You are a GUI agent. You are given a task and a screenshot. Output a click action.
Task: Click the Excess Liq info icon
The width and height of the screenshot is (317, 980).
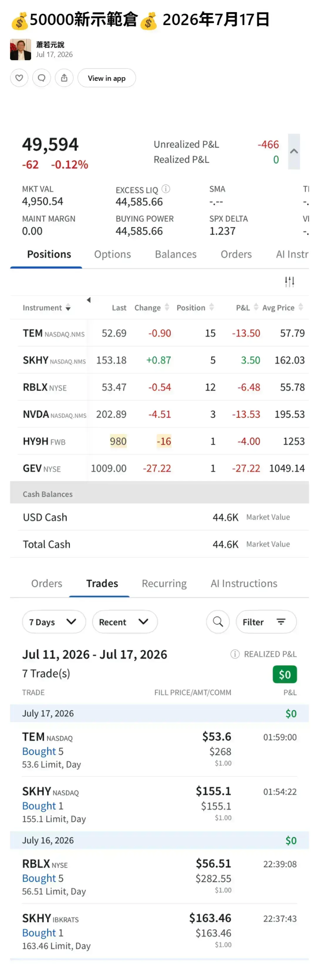click(166, 189)
